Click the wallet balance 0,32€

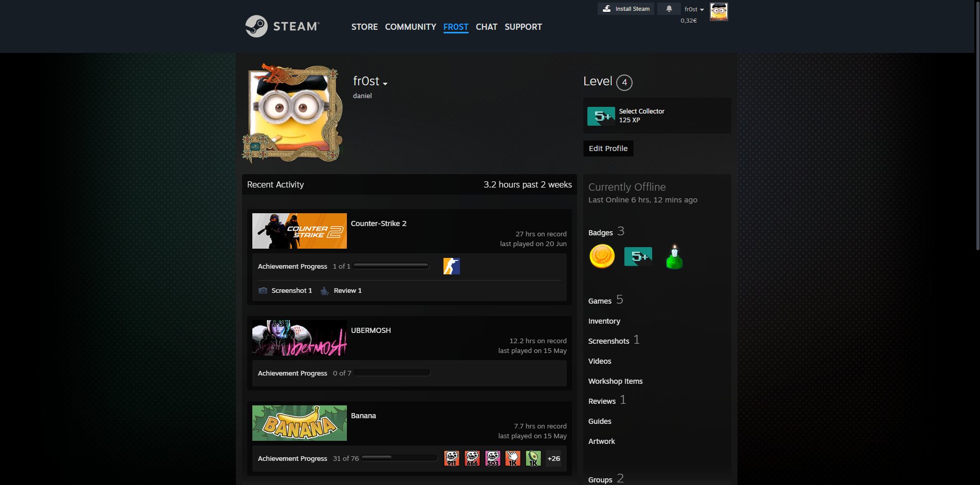(x=689, y=21)
